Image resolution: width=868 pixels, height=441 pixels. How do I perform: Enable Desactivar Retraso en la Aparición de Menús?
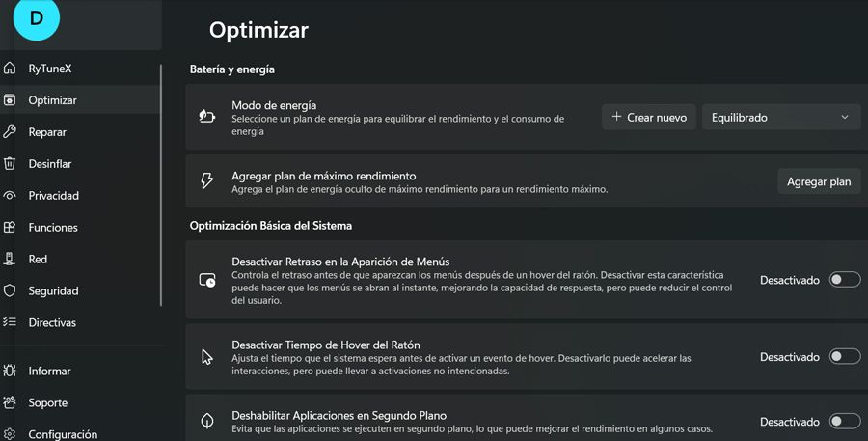tap(845, 280)
